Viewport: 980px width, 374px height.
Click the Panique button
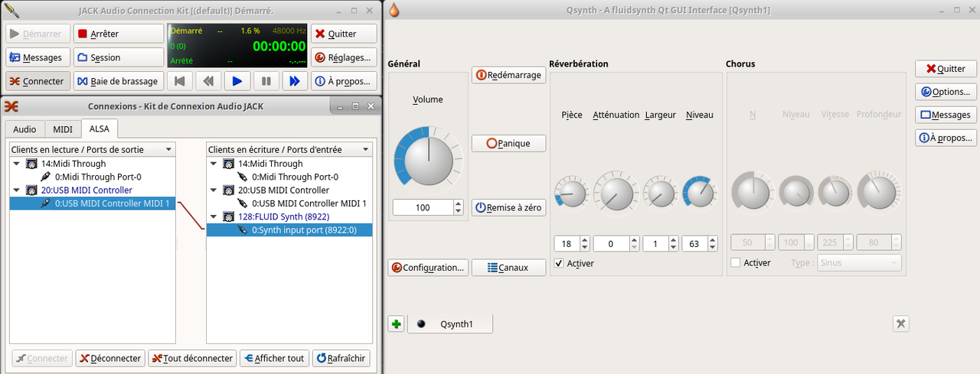click(508, 143)
